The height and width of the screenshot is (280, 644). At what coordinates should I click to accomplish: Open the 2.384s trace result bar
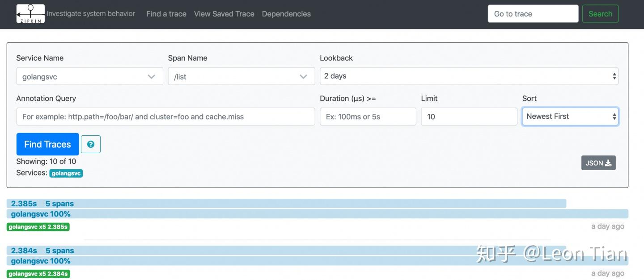pos(286,251)
